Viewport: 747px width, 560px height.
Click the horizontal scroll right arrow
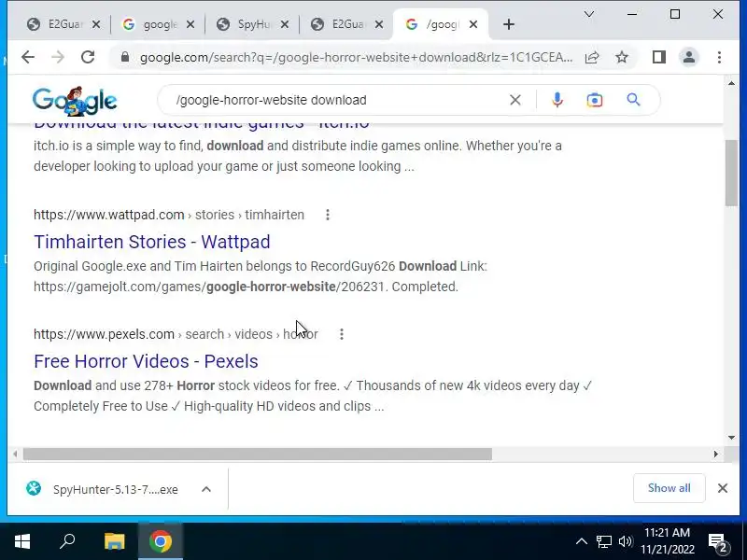tap(715, 455)
